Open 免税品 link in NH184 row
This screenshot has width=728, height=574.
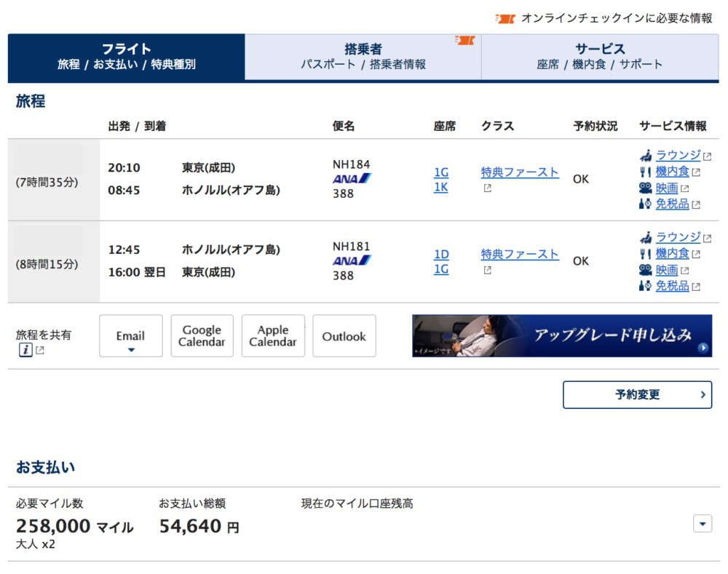tap(672, 204)
